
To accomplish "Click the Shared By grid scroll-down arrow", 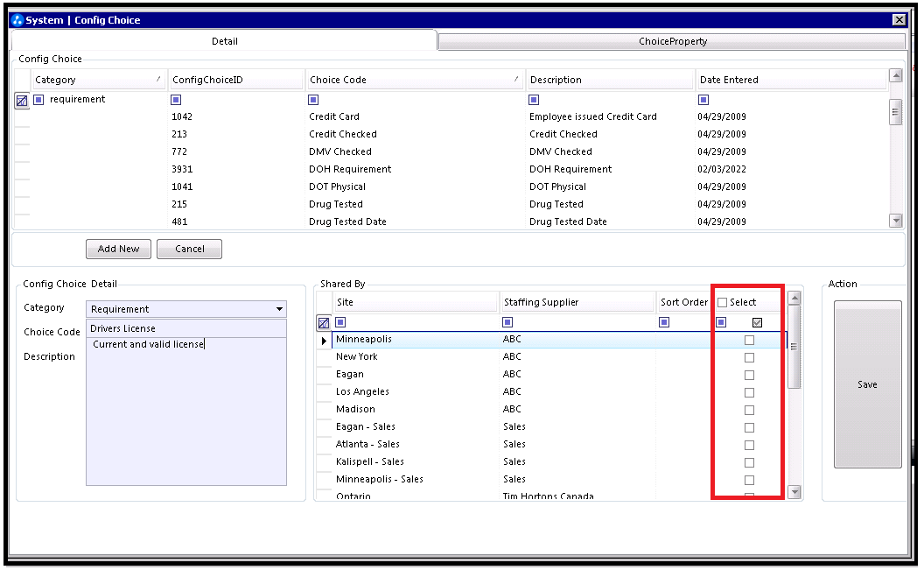I will pyautogui.click(x=794, y=491).
